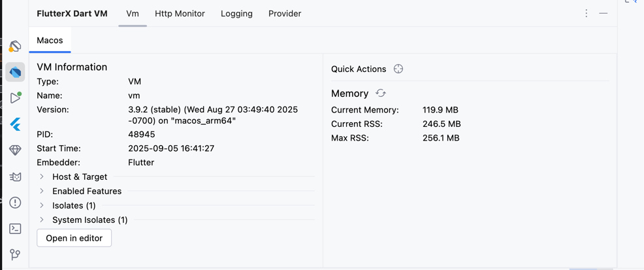Click the Flutter logo sidebar icon
The height and width of the screenshot is (270, 644).
click(15, 124)
